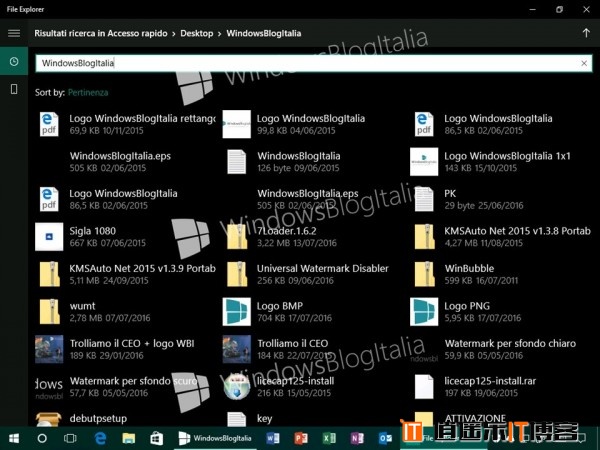Launch Microsoft Edge from taskbar
The height and width of the screenshot is (450, 600).
point(100,439)
